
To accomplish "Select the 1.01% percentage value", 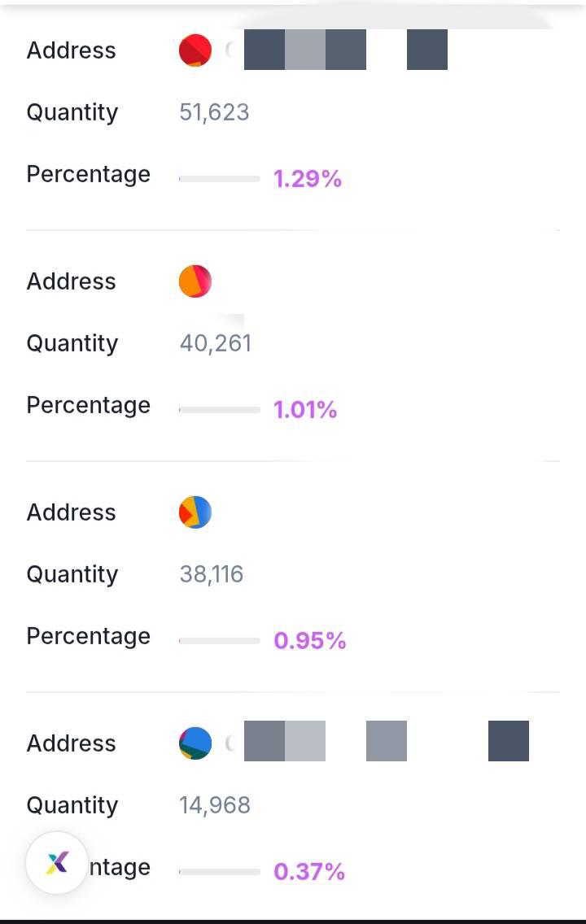I will pyautogui.click(x=305, y=410).
